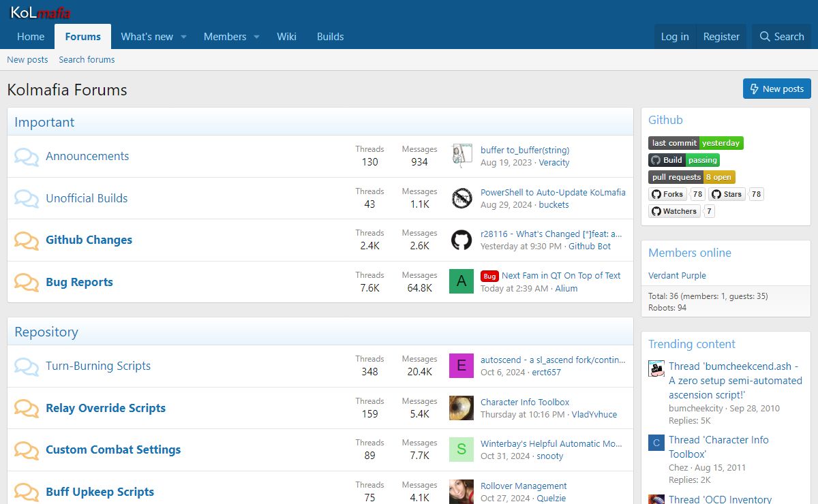The width and height of the screenshot is (818, 504).
Task: Open the 'Rollover Management' thread
Action: click(x=524, y=486)
